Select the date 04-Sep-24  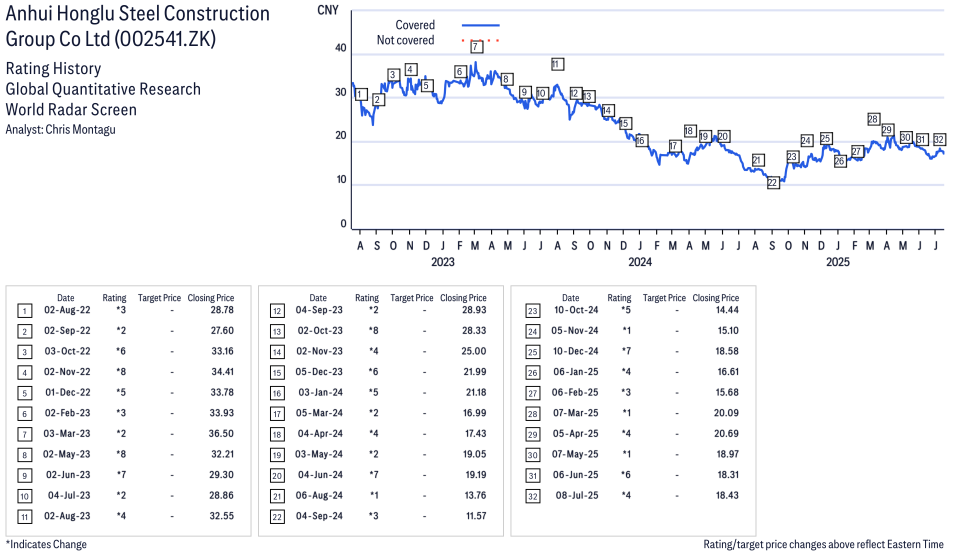tap(319, 516)
